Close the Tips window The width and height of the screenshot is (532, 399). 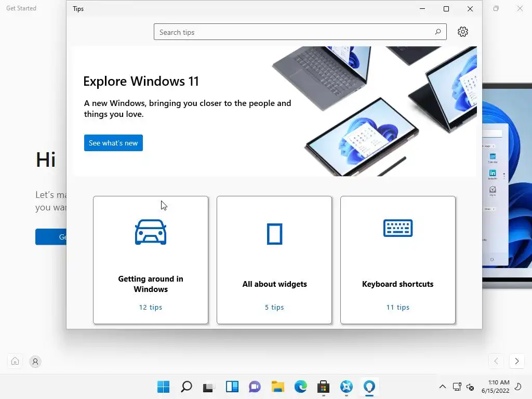(470, 9)
